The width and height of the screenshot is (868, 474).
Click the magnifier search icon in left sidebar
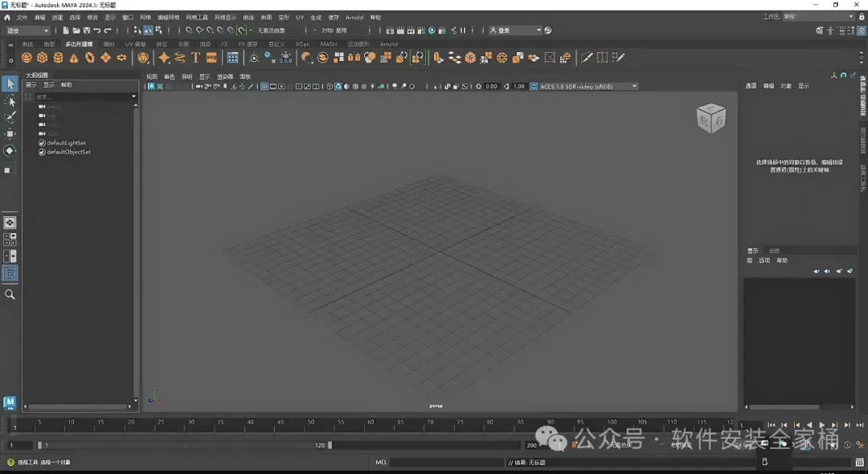[10, 295]
